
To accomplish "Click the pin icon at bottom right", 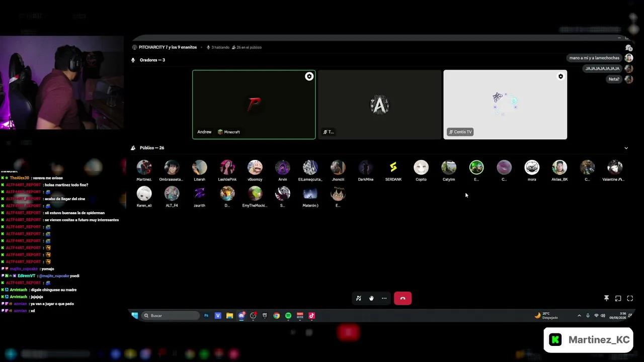I will [606, 298].
